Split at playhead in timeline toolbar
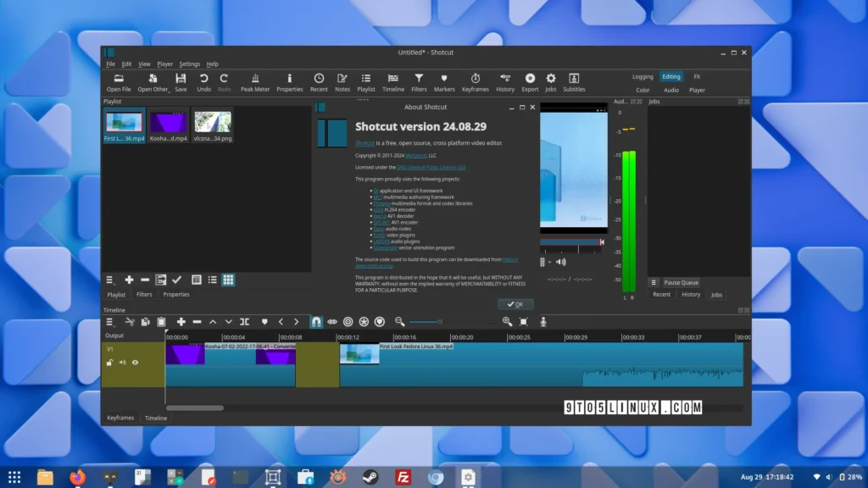The image size is (868, 488). 244,321
